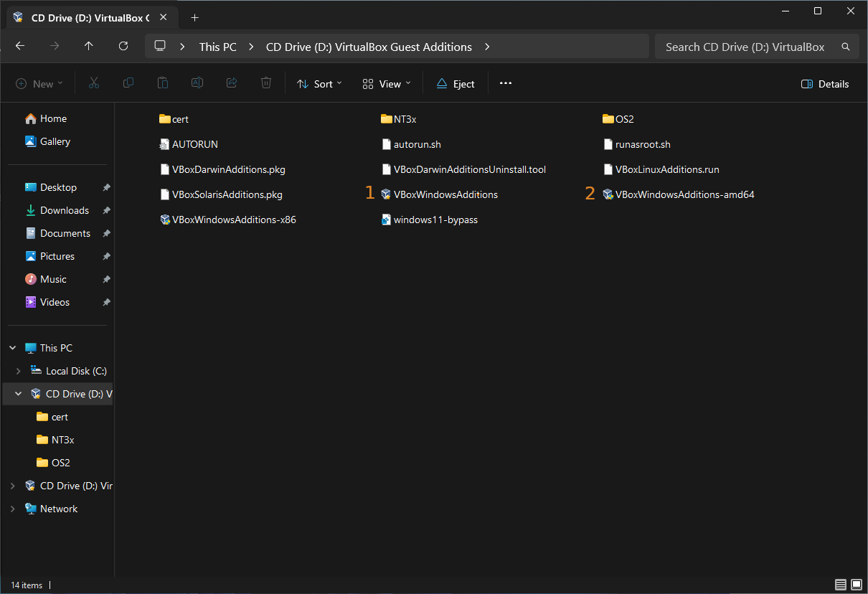Go back with the left arrow
868x594 pixels.
pos(20,46)
